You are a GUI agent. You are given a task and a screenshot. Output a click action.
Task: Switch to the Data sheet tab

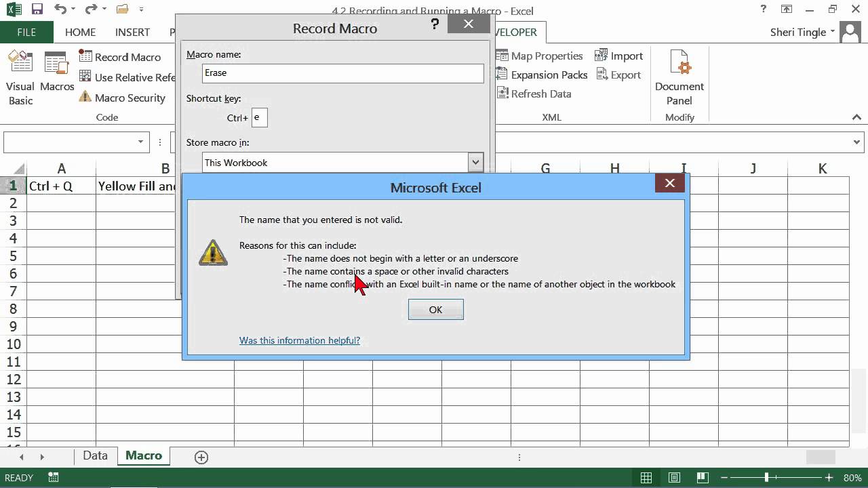click(x=95, y=455)
